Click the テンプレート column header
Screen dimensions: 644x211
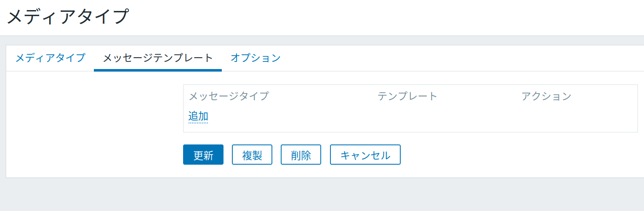click(x=407, y=96)
